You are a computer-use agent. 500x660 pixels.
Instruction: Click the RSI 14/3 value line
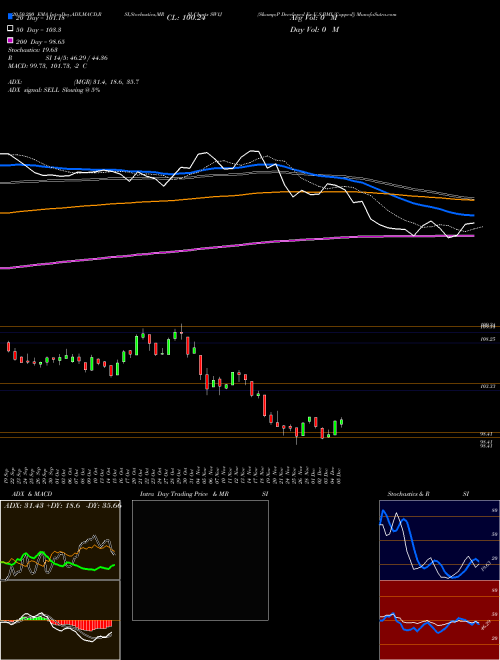(58, 58)
